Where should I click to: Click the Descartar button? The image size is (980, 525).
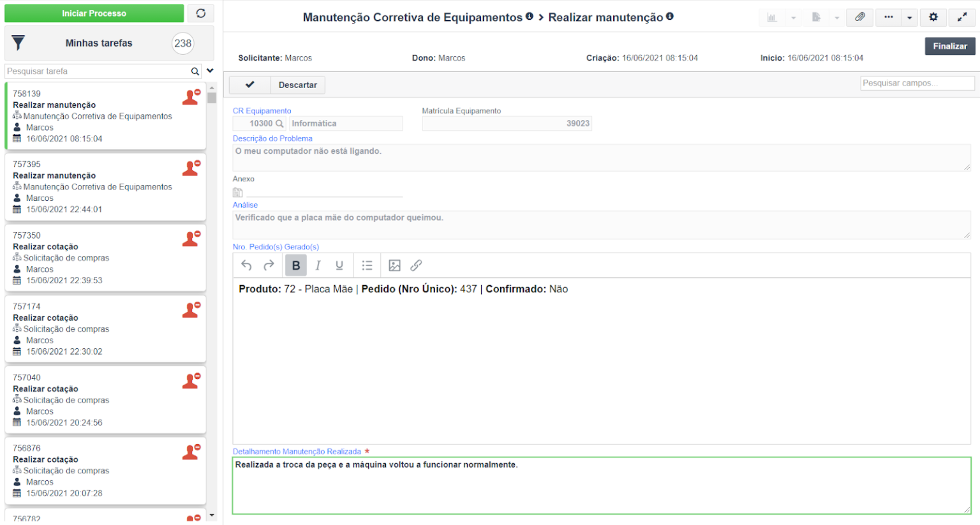[x=298, y=85]
